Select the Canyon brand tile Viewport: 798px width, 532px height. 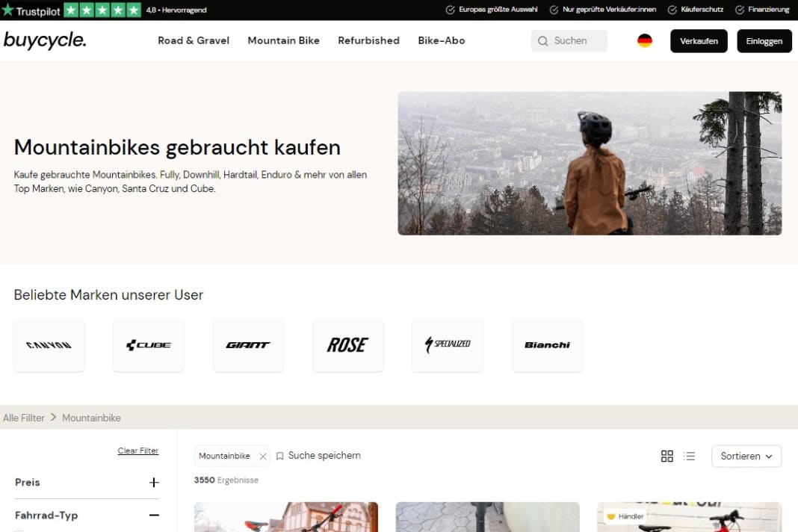49,344
